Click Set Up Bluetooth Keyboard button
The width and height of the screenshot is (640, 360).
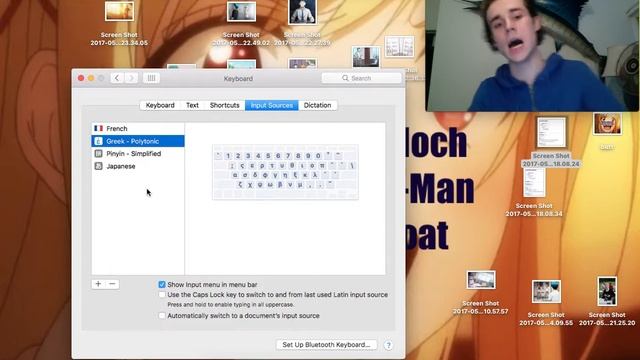coord(326,345)
